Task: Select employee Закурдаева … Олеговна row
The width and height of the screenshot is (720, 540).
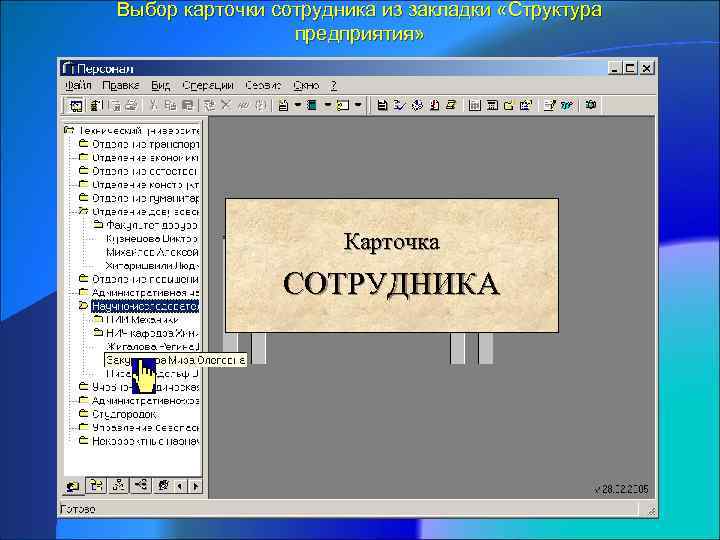Action: 176,360
